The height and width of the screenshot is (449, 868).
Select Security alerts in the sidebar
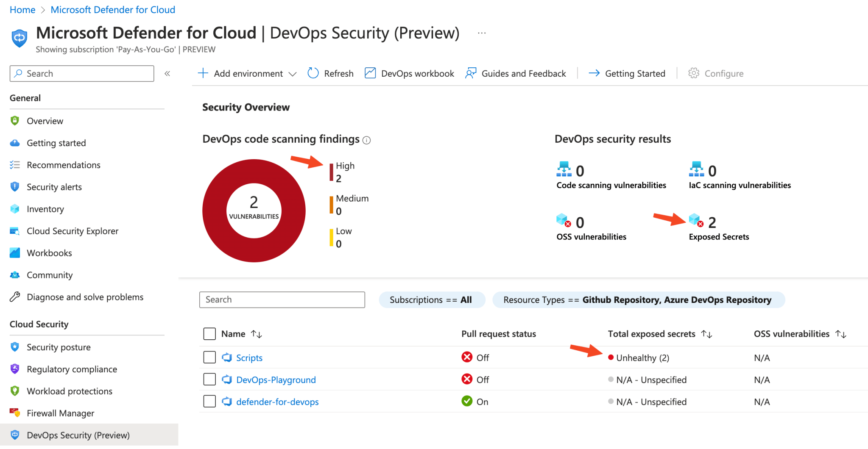pyautogui.click(x=54, y=187)
